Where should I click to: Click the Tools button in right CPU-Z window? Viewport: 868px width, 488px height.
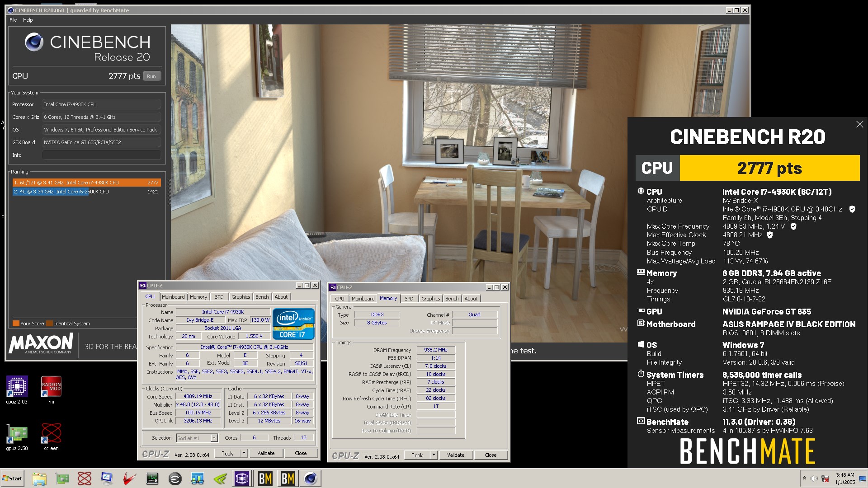pos(417,455)
